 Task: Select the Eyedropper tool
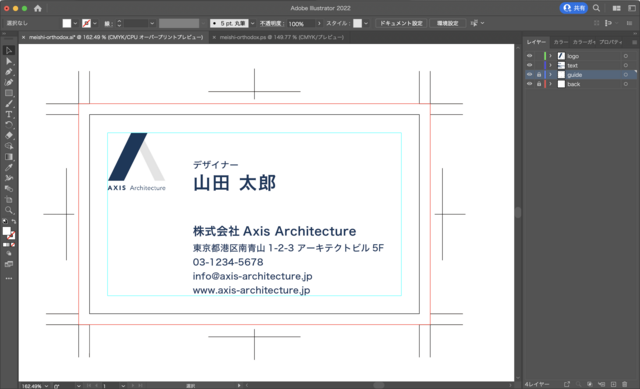(9, 167)
